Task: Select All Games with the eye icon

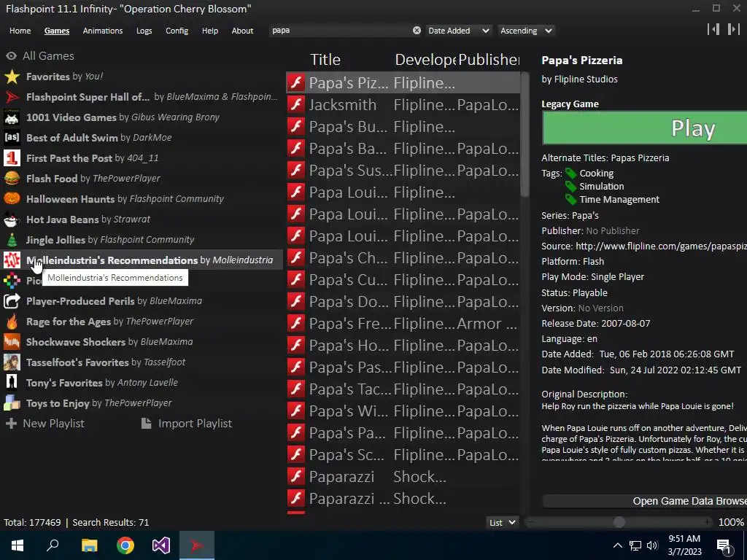Action: 12,56
